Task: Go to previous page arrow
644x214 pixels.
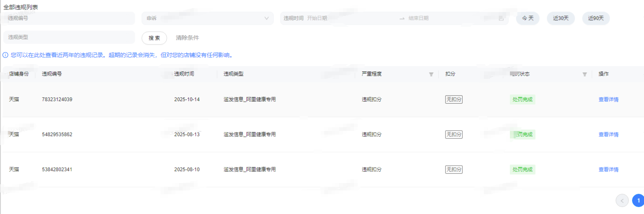Action: coord(622,200)
